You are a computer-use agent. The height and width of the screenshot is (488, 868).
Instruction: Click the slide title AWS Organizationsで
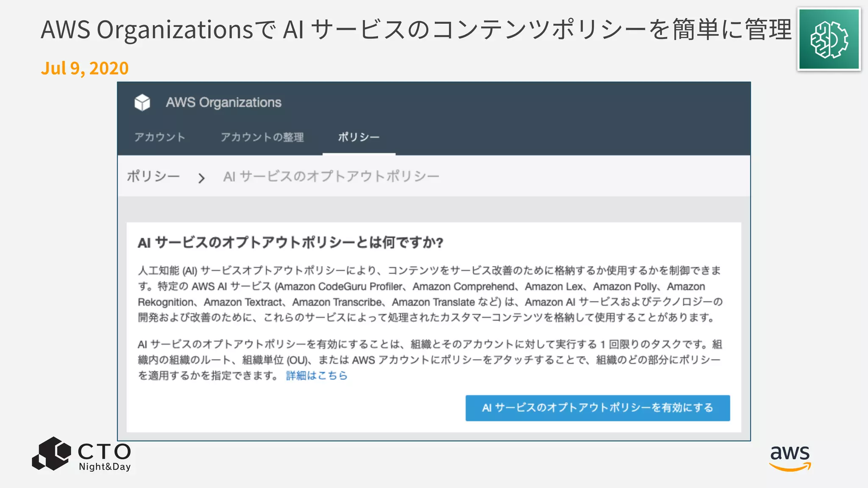[159, 30]
